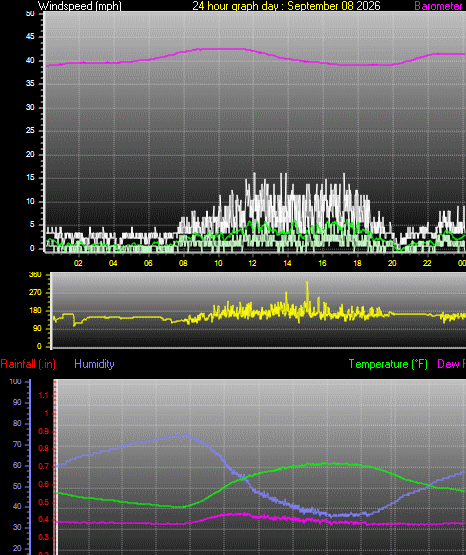Screen dimensions: 466x555
Task: Click the '14' hour label on time axis
Action: [x=287, y=263]
